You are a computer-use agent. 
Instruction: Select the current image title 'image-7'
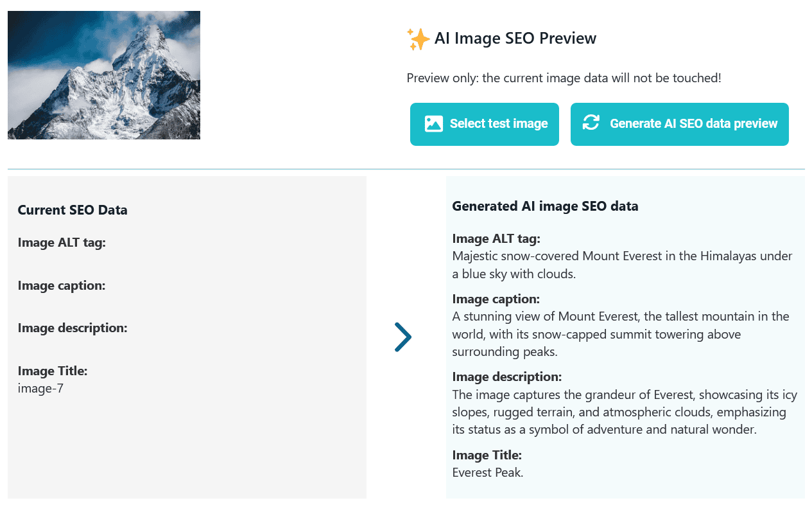click(x=40, y=388)
